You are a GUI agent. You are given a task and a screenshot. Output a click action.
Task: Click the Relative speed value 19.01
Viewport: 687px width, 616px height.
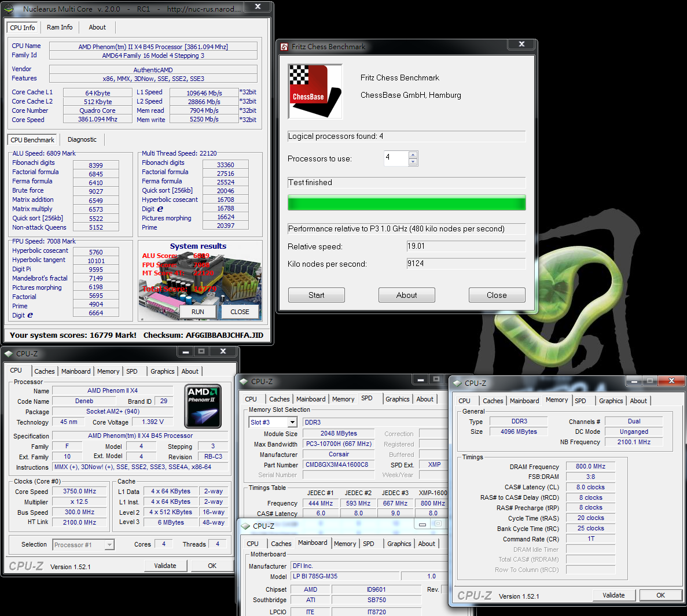(466, 246)
